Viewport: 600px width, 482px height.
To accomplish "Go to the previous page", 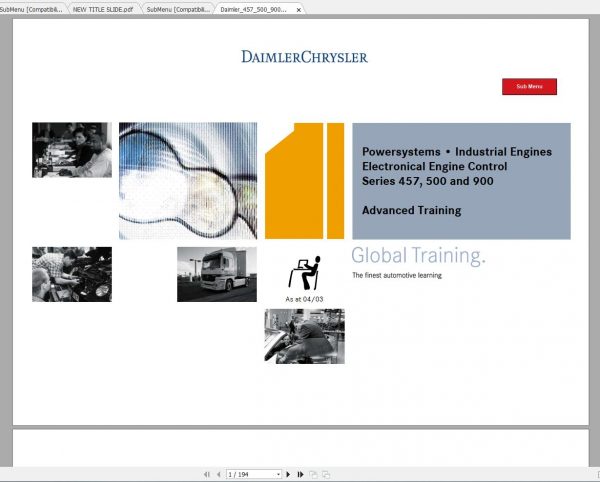I will [218, 474].
